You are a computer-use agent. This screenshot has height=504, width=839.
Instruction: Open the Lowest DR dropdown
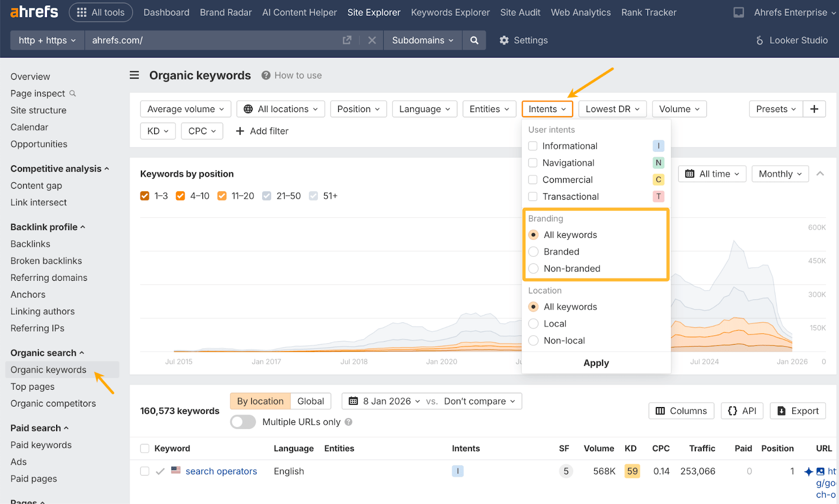[x=612, y=108]
